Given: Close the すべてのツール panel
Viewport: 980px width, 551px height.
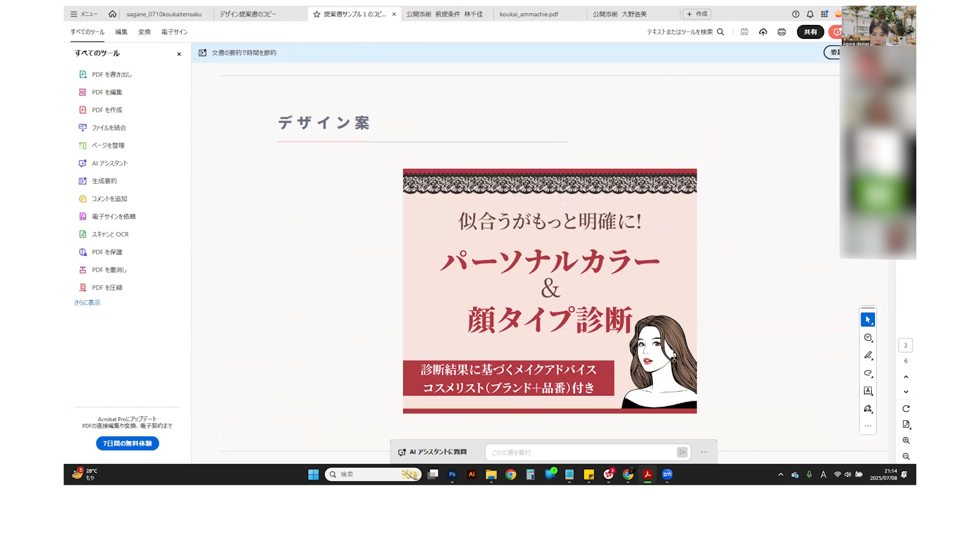Looking at the screenshot, I should coord(179,54).
